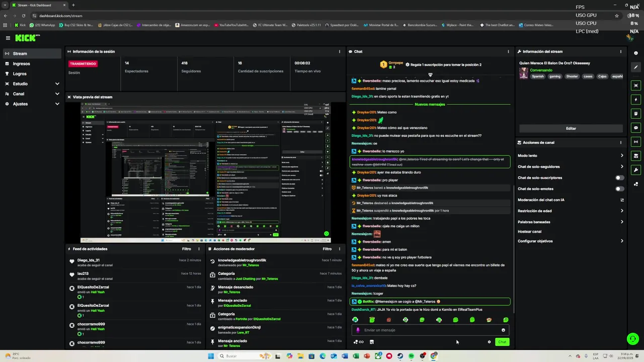Open Restricción de edad options arrow
The width and height of the screenshot is (644, 362).
(622, 211)
